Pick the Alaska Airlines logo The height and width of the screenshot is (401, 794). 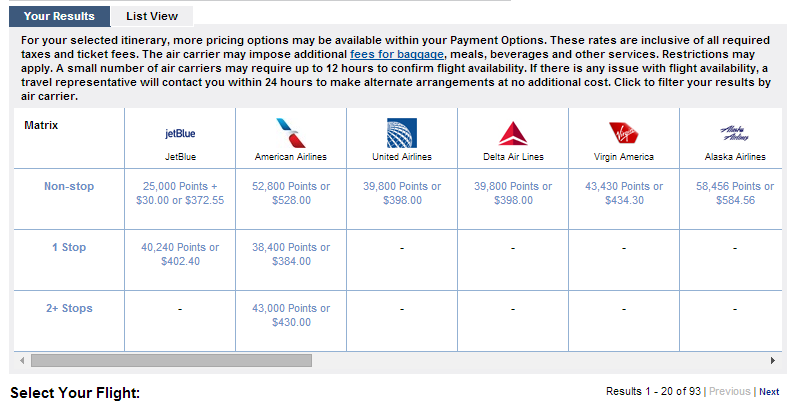coord(735,133)
